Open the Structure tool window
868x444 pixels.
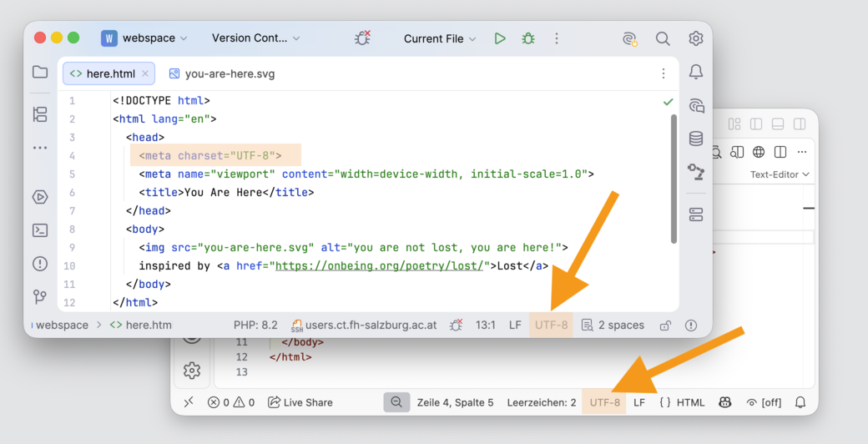(40, 114)
